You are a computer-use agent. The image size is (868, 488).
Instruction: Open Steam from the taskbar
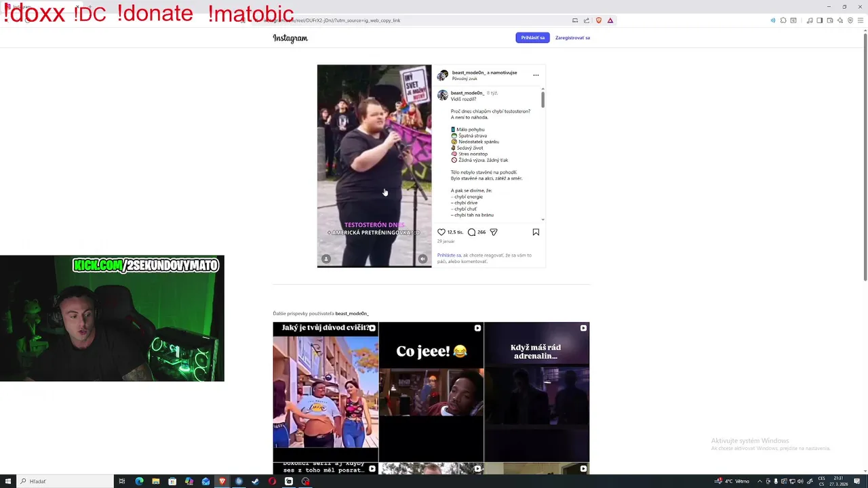256,481
